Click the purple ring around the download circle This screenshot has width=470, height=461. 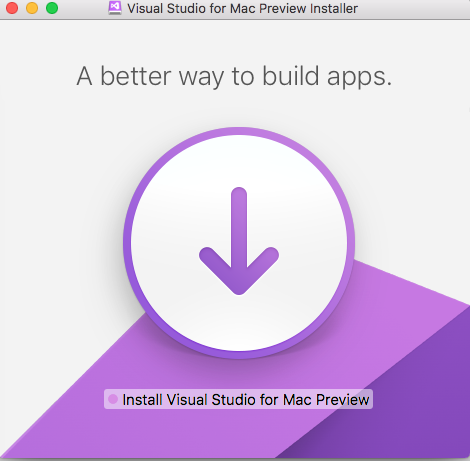click(239, 131)
